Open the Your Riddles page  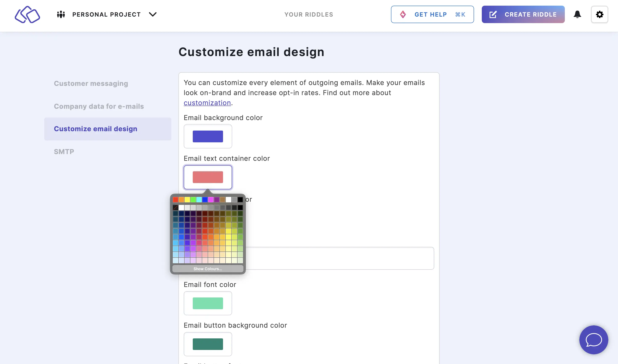pos(309,14)
